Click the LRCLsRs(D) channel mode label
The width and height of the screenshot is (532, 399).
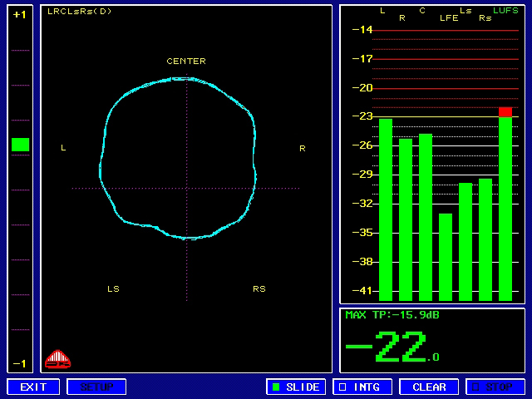coord(80,11)
